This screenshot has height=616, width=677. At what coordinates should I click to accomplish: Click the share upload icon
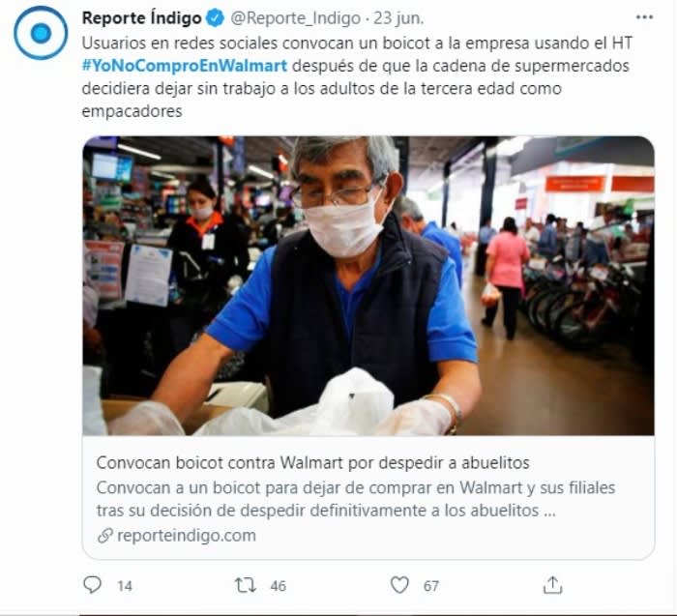[552, 585]
